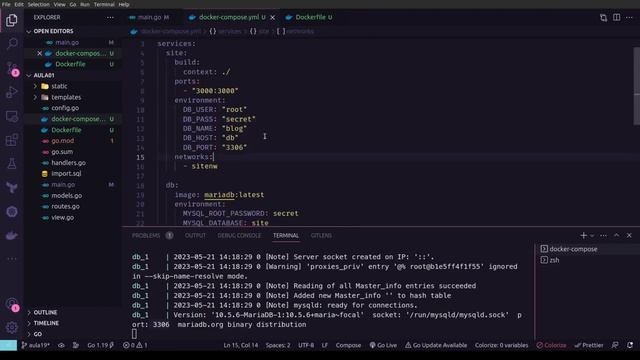This screenshot has width=640, height=360.
Task: Click the editor minimap scrollbar
Action: (x=636, y=86)
